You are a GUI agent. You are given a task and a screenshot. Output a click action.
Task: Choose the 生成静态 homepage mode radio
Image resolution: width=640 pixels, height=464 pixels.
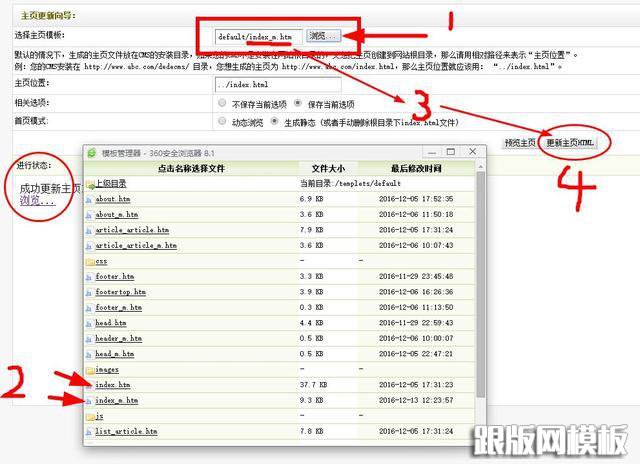(276, 122)
